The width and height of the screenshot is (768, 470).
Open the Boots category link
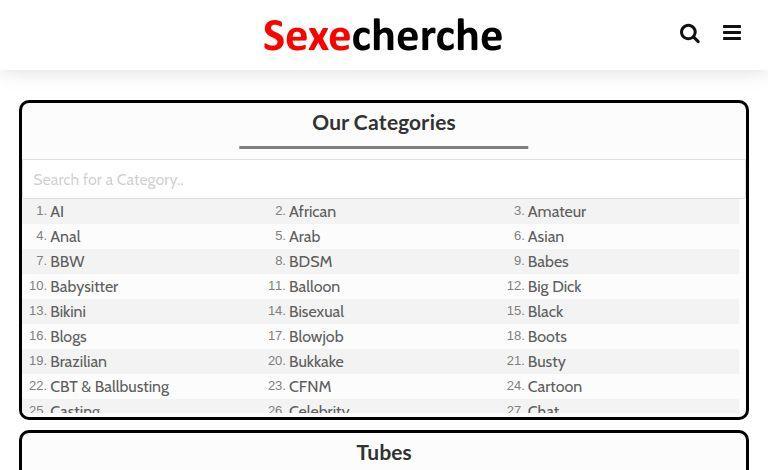pos(547,337)
